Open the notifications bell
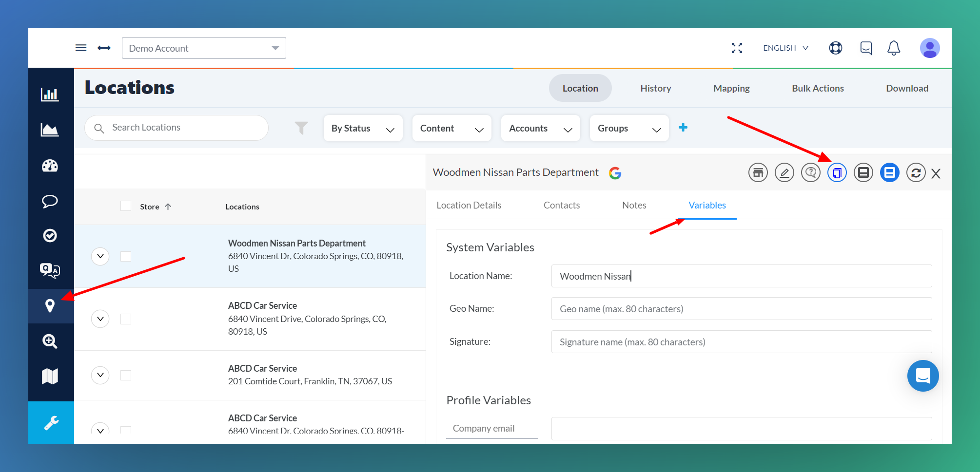This screenshot has height=472, width=980. (x=894, y=48)
